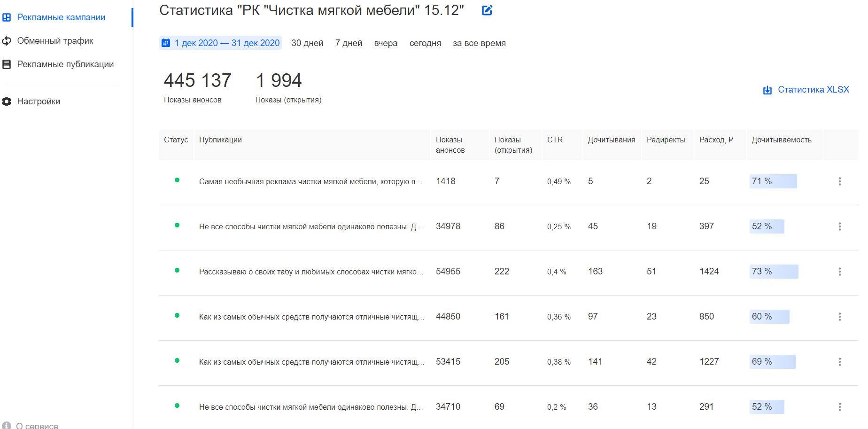Choose the вчера period filter
The width and height of the screenshot is (868, 429).
[x=386, y=43]
